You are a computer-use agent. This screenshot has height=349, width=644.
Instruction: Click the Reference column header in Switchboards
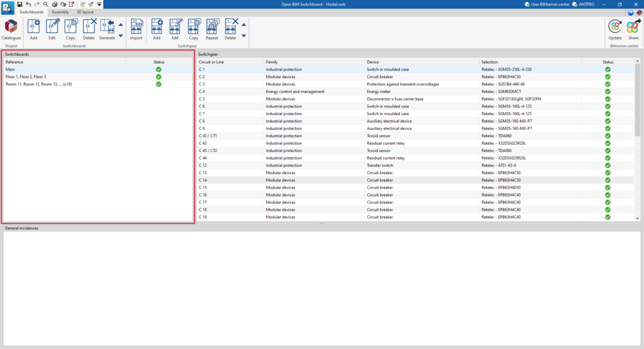tap(65, 62)
